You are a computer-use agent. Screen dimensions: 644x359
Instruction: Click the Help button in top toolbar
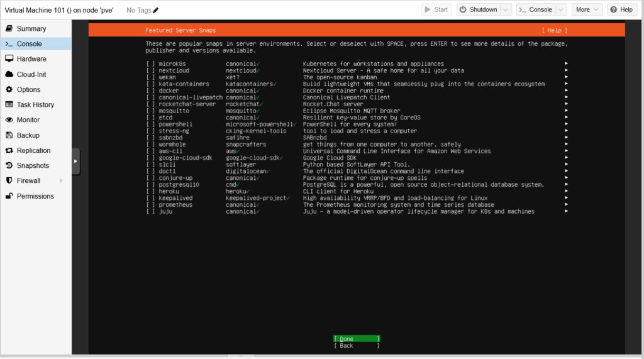(621, 10)
